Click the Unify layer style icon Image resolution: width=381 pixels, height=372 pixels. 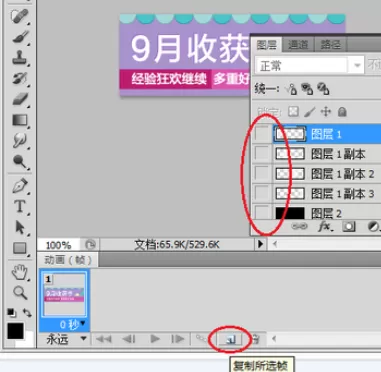point(323,89)
